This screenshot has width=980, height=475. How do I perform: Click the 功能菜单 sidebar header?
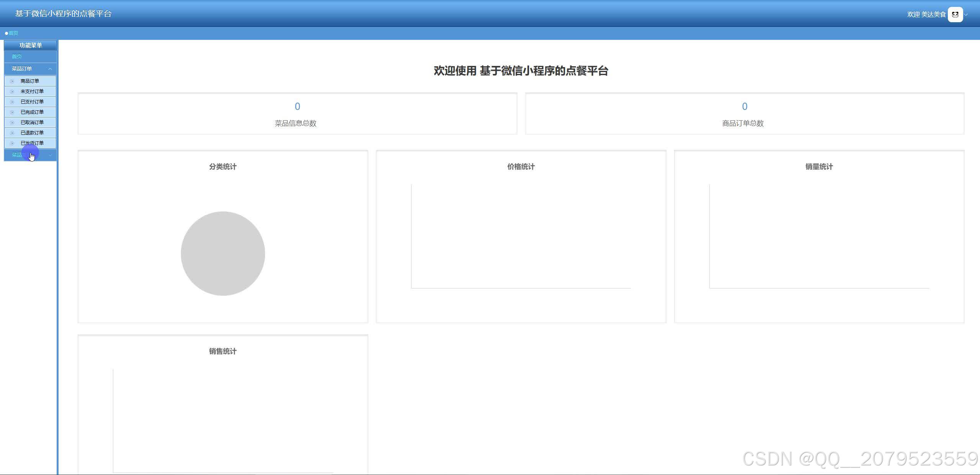(x=31, y=45)
